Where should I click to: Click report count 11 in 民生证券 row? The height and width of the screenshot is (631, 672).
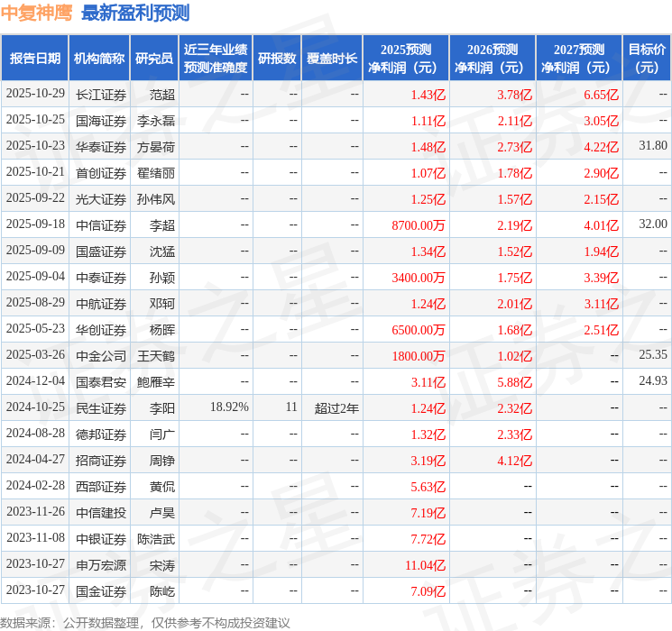(291, 407)
